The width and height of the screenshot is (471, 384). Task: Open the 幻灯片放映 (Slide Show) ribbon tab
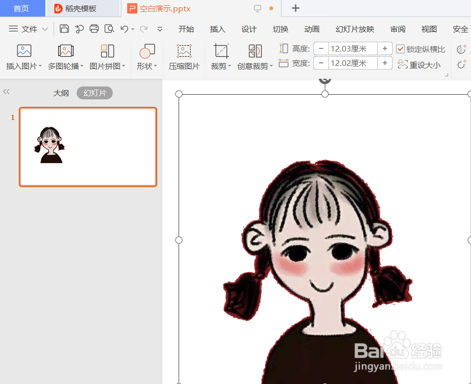[355, 29]
